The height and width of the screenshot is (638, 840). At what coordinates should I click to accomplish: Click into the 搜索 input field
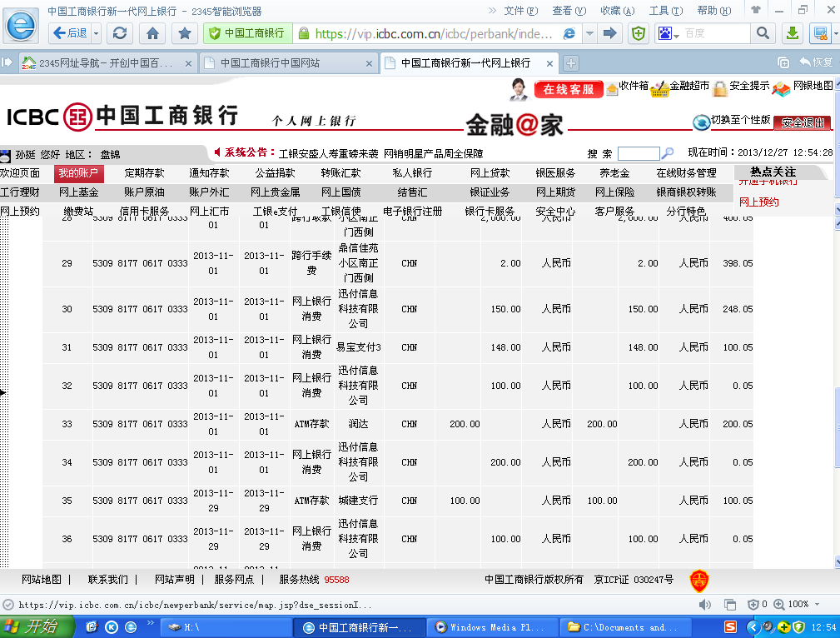pos(638,153)
